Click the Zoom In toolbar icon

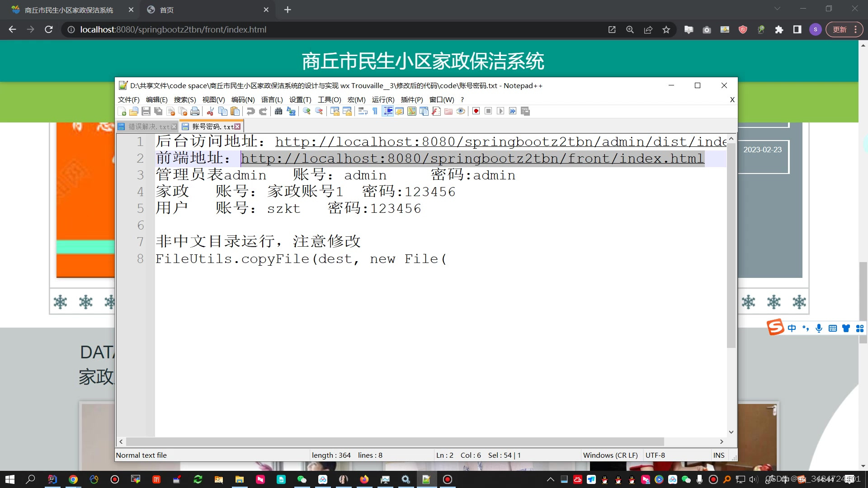[x=307, y=111]
